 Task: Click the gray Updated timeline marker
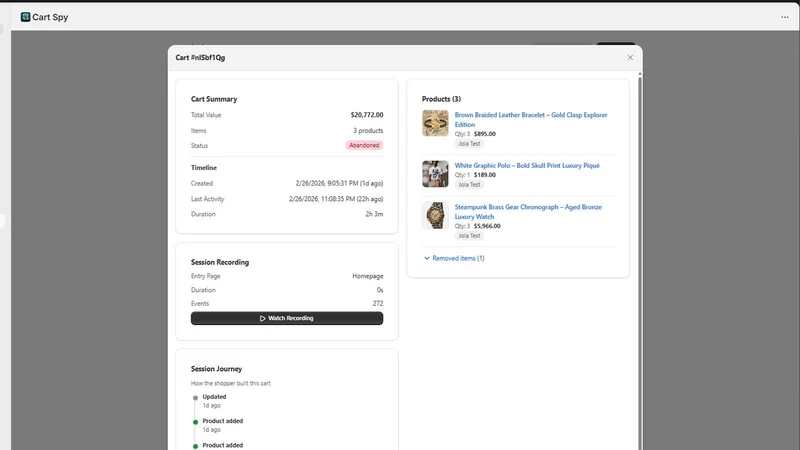pos(195,398)
